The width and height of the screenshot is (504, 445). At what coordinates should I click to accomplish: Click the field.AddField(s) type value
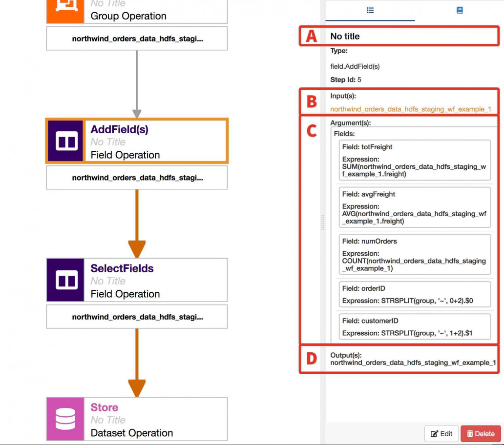(x=355, y=66)
